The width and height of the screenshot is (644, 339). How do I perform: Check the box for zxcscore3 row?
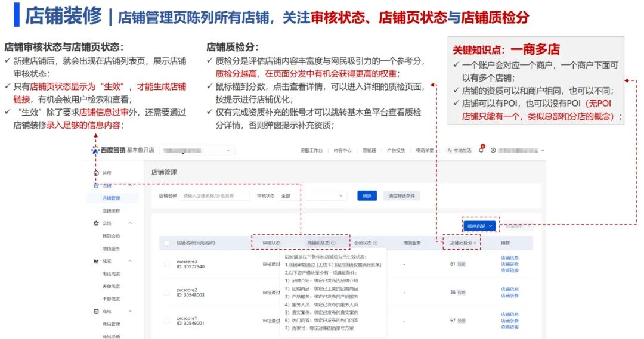[x=166, y=264]
